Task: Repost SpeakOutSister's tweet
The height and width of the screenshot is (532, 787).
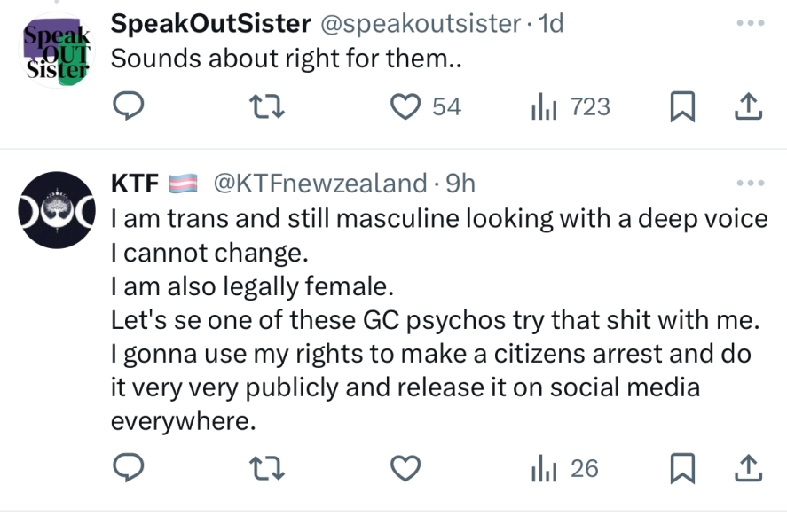Action: 266,106
